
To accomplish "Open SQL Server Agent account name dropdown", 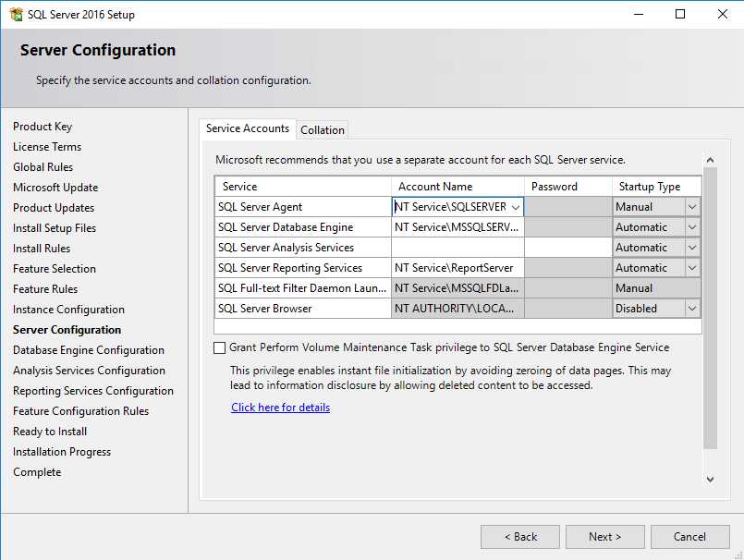I will pos(516,207).
